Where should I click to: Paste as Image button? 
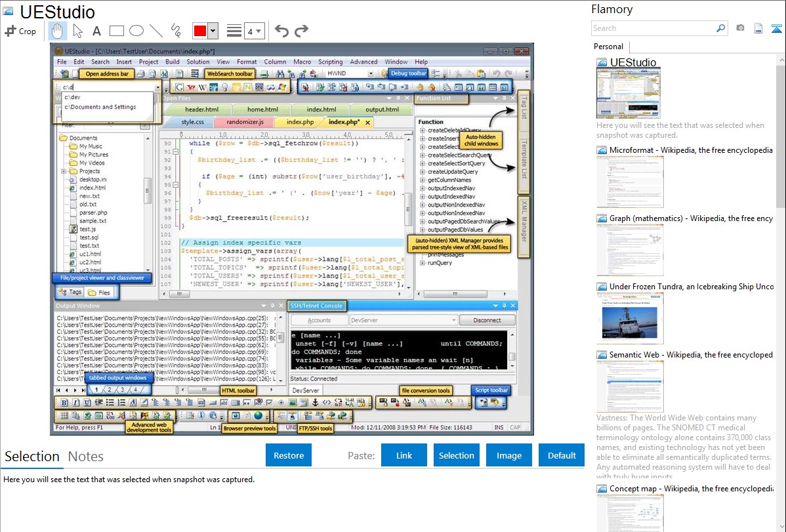click(508, 455)
